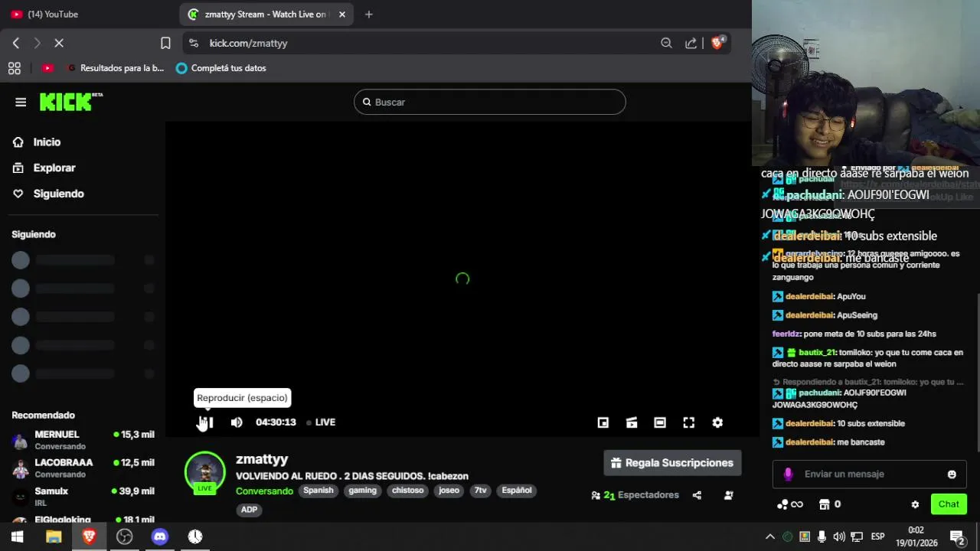
Task: Click the zmattyy channel avatar
Action: (x=205, y=472)
